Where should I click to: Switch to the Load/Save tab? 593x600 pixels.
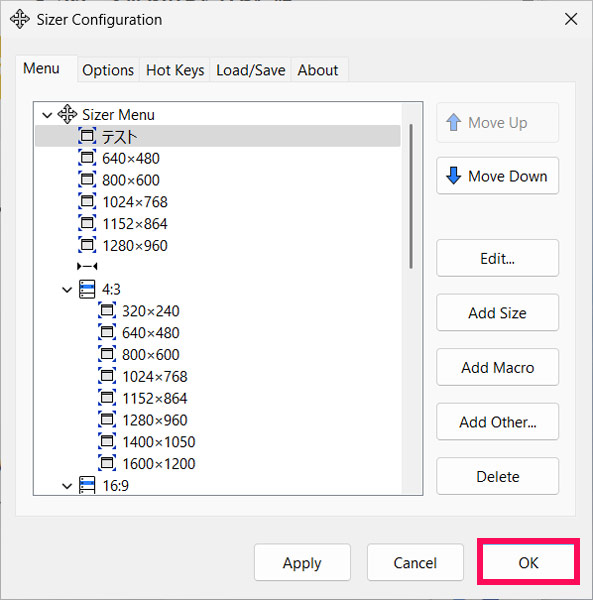click(251, 70)
